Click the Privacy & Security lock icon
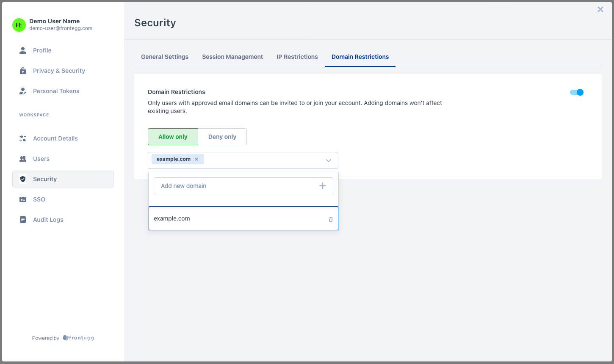The width and height of the screenshot is (614, 364). point(23,71)
